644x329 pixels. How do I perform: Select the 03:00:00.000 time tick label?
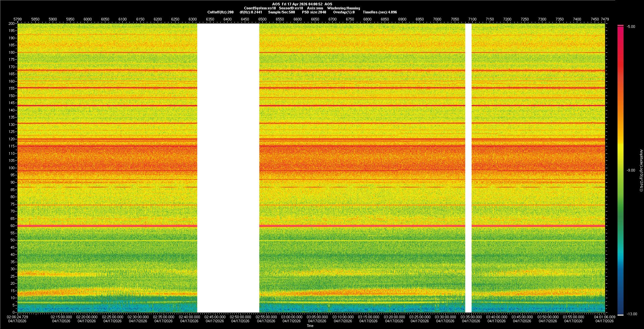[x=291, y=317]
